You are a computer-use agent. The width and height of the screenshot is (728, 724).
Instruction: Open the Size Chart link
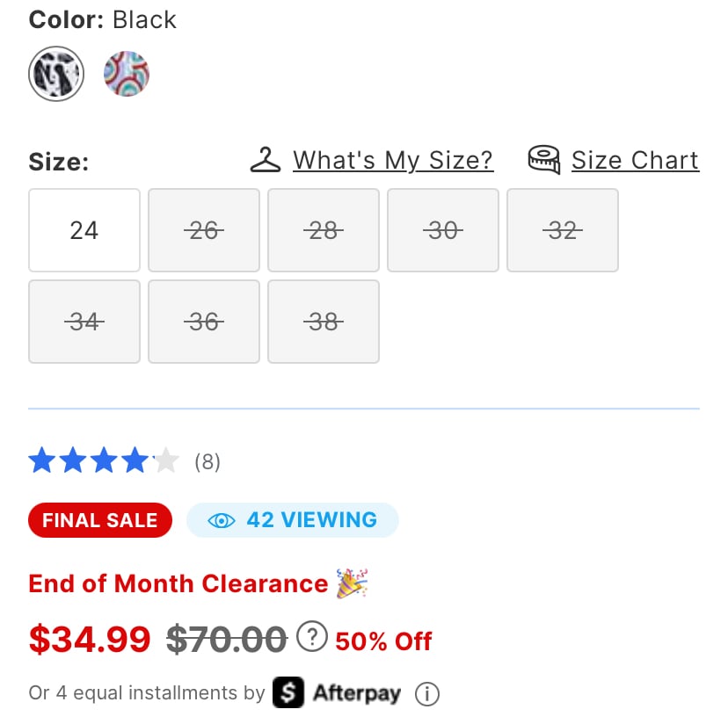tap(635, 160)
